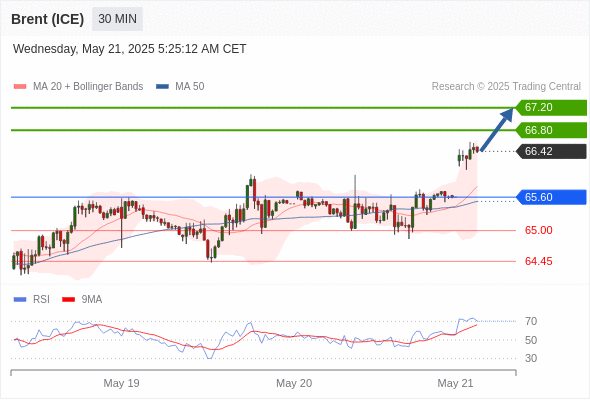Click the Research © 2025 Trading Central text
This screenshot has height=400, width=590.
(506, 87)
